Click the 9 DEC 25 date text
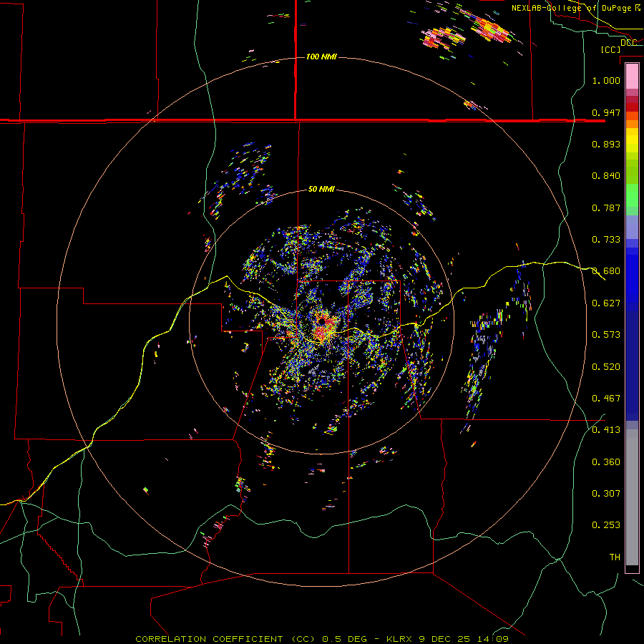The height and width of the screenshot is (644, 644). (444, 639)
